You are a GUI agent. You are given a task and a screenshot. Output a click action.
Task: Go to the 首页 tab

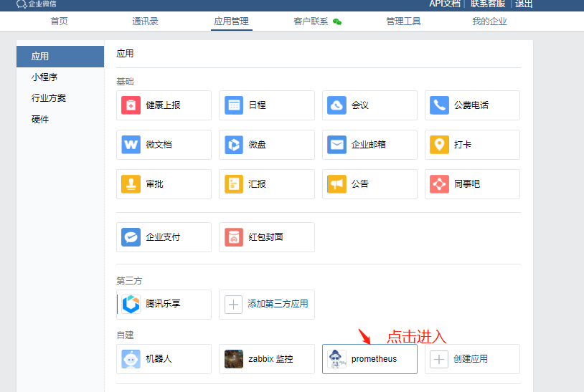(x=60, y=21)
